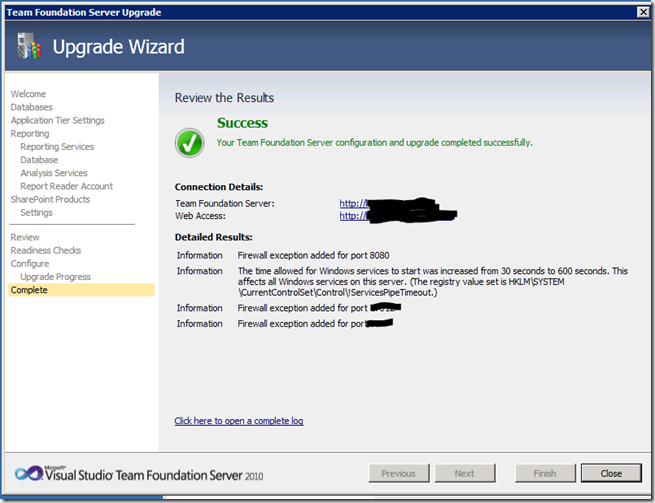Click the window title 'Team Foundation Server Upgrade'
This screenshot has width=655, height=503.
click(84, 12)
